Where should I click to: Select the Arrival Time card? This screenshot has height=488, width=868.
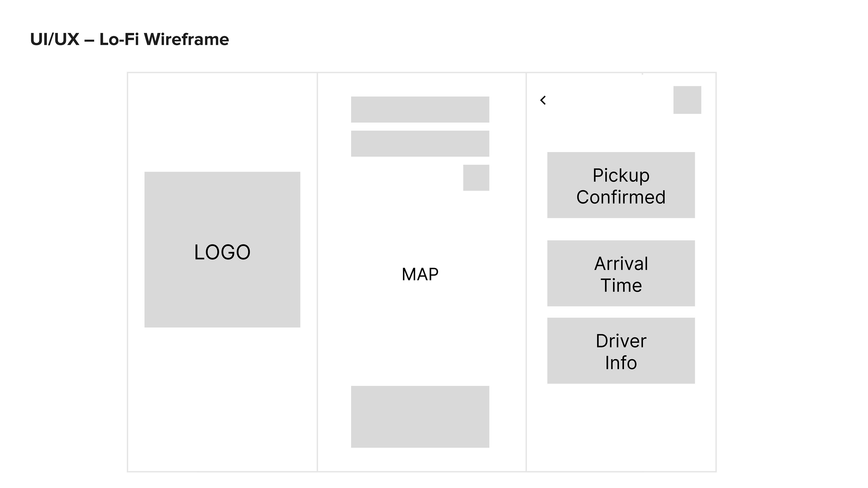coord(621,273)
